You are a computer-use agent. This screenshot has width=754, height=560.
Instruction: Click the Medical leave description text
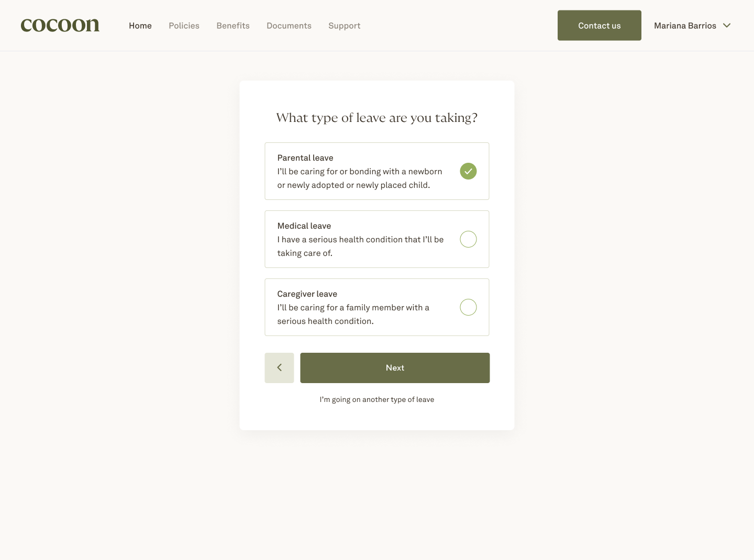pyautogui.click(x=360, y=246)
